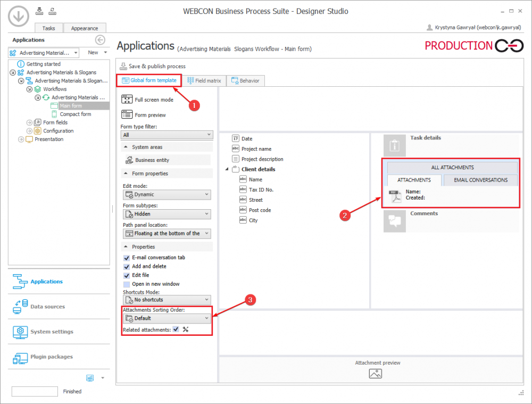532x404 pixels.
Task: Click the Task details clipboard icon
Action: coord(395,146)
